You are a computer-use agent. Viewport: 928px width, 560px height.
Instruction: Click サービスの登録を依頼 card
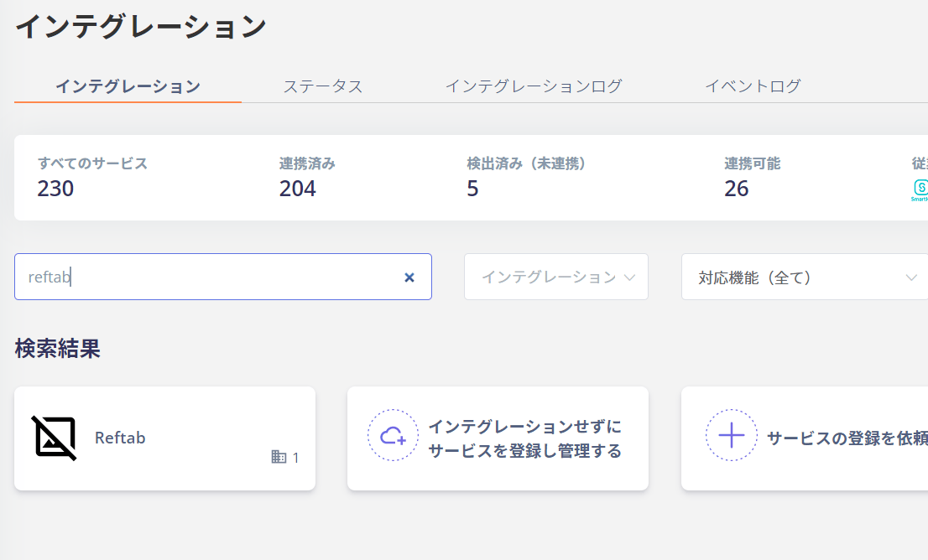805,438
